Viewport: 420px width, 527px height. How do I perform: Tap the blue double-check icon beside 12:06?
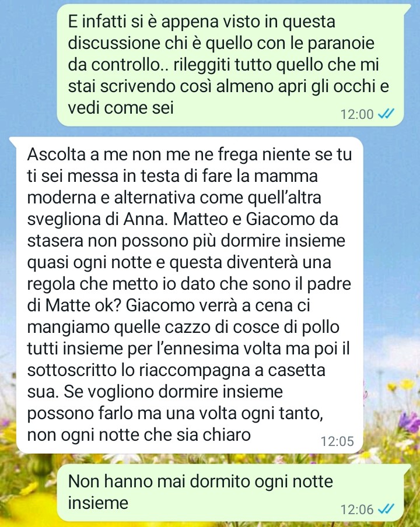[386, 509]
